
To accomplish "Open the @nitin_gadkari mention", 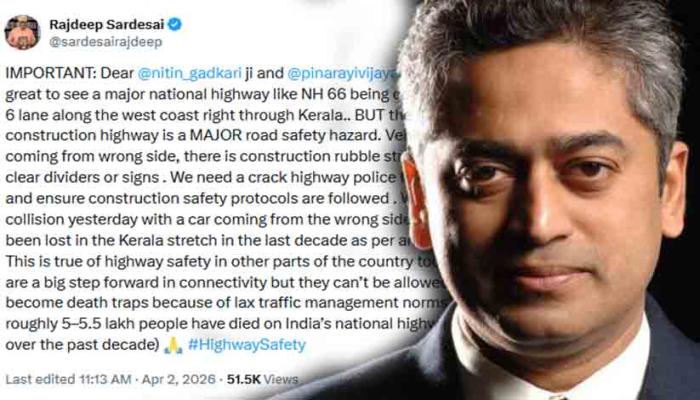I will click(x=190, y=74).
